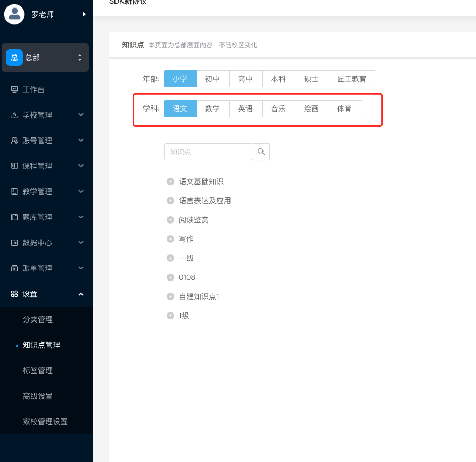Click the user avatar icon
Screen dimensions: 476x462
click(14, 14)
